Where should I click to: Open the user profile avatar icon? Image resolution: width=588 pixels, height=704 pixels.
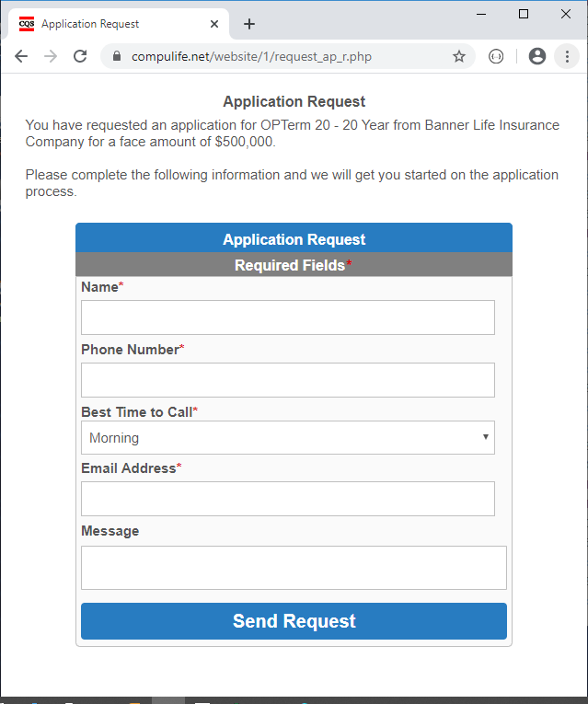(x=536, y=56)
